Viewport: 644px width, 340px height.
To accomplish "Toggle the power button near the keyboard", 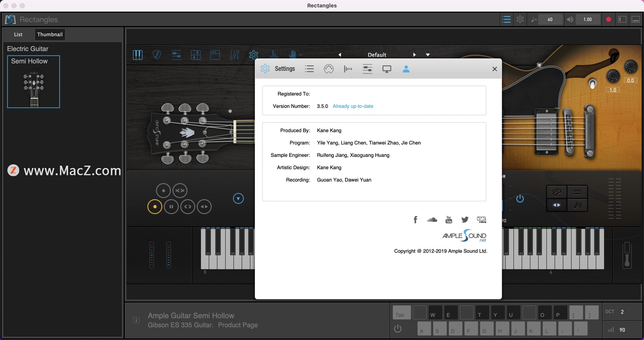I will click(397, 329).
